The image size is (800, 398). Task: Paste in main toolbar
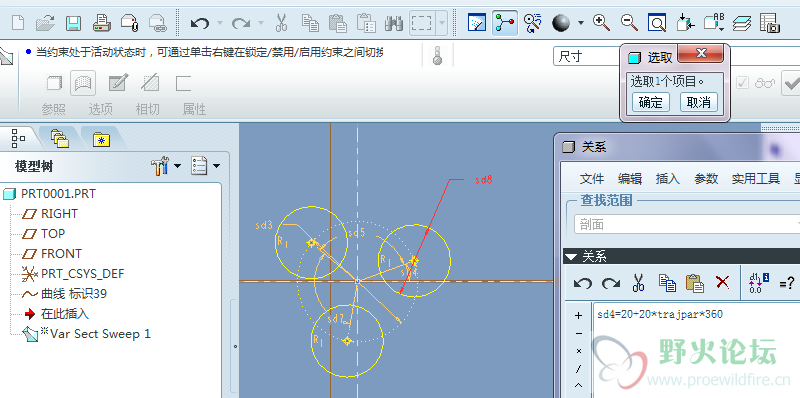pyautogui.click(x=338, y=23)
